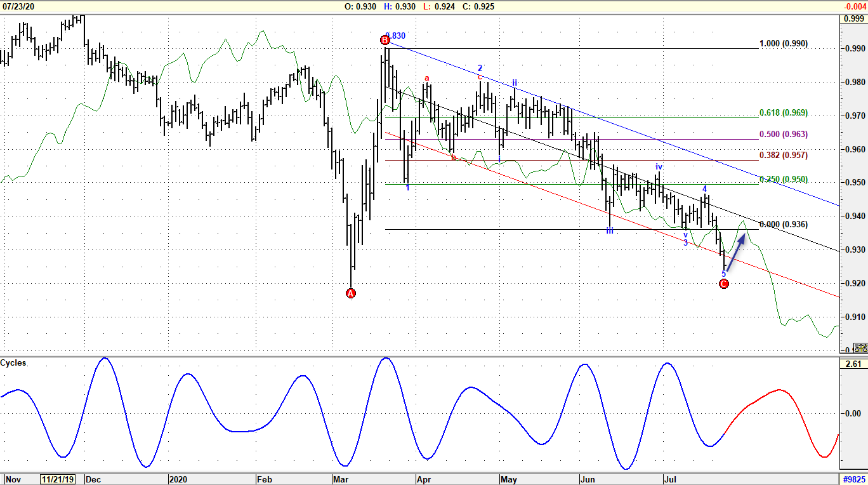Click the highlighted 0.999 price axis value
The height and width of the screenshot is (485, 868).
pos(853,18)
